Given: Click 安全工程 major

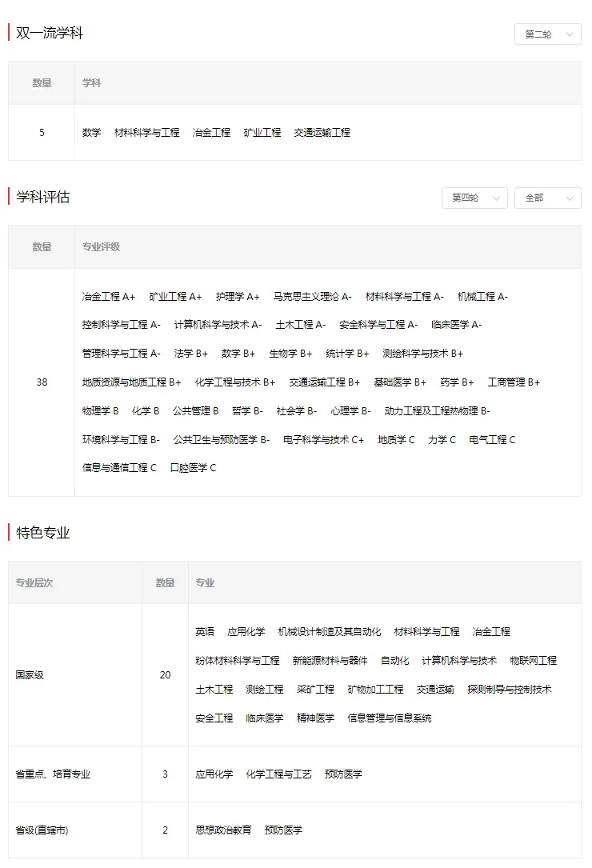Looking at the screenshot, I should (x=214, y=718).
